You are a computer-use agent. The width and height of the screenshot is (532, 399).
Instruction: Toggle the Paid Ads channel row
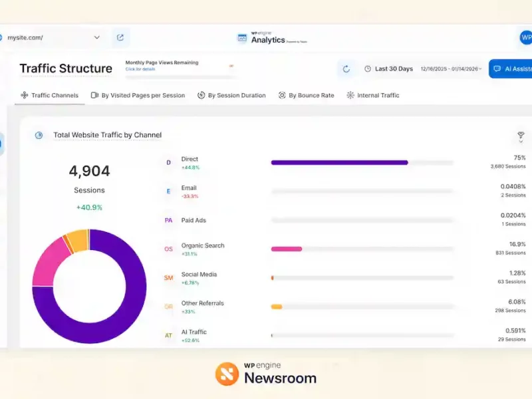168,220
